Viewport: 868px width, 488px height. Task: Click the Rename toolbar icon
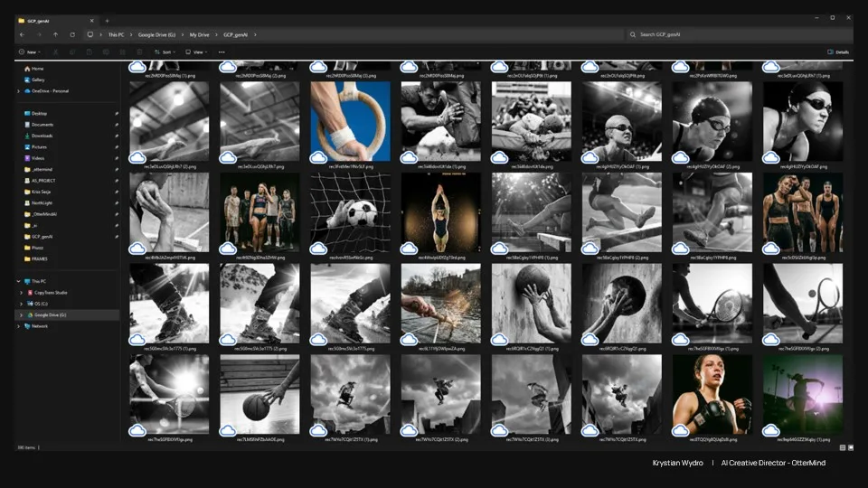106,52
